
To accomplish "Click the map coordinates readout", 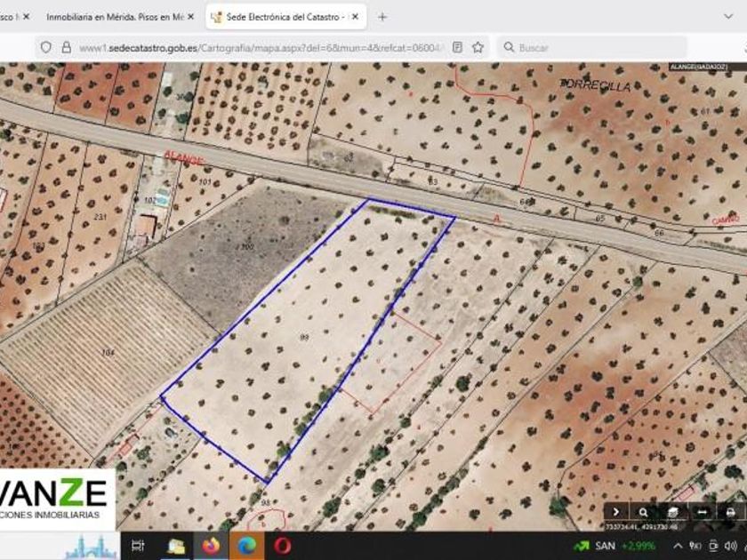I will click(x=641, y=526).
